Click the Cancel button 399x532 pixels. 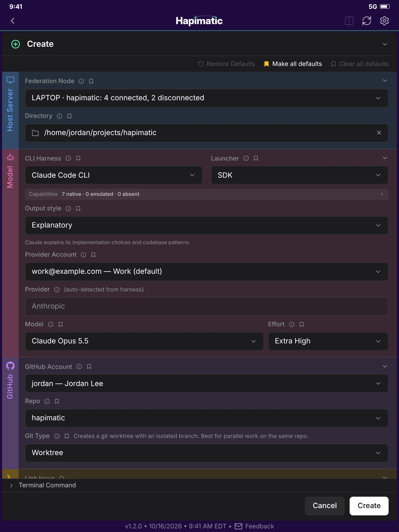(325, 506)
